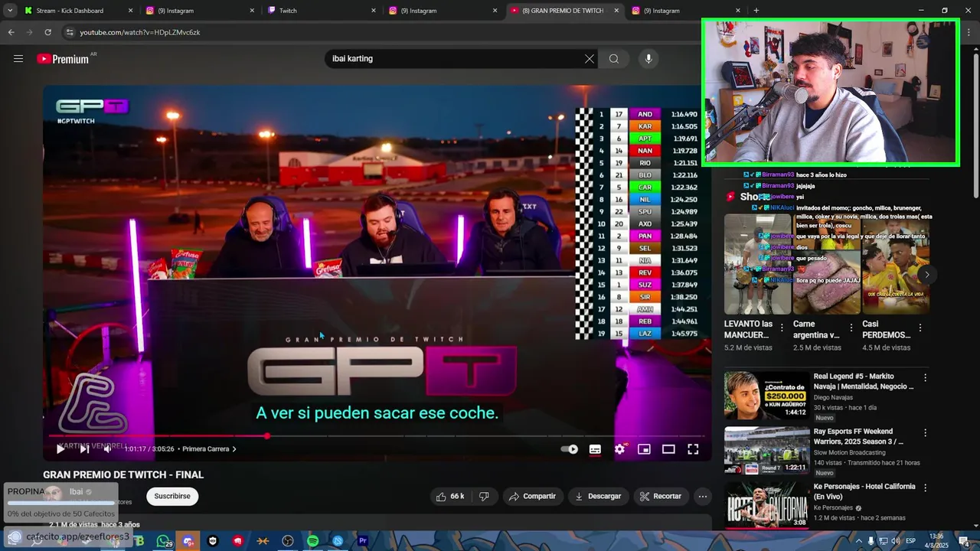Focus the youtube.com URL address bar

point(139,32)
